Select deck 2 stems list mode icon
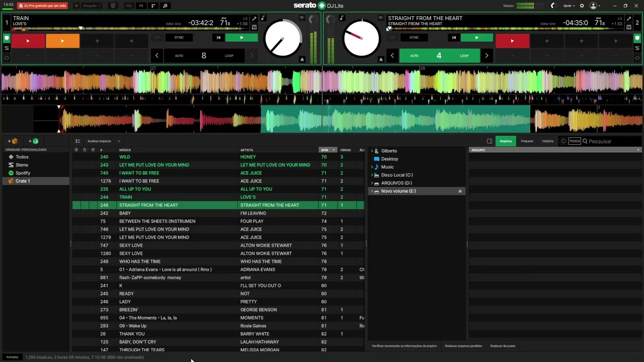 tap(637, 48)
